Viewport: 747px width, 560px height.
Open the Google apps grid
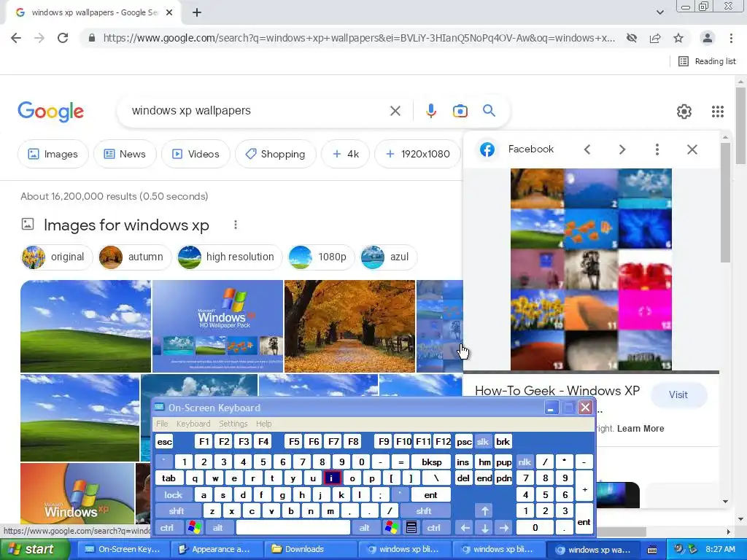718,112
